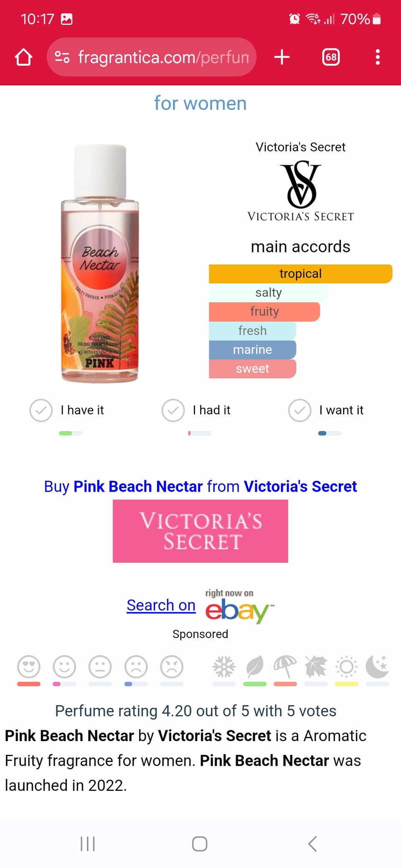Vote night with the moon icon
401x868 pixels.
pyautogui.click(x=377, y=666)
